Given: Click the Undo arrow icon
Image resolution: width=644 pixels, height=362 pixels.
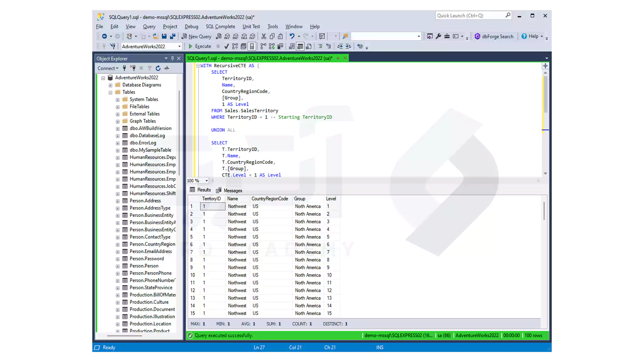Looking at the screenshot, I should 292,36.
